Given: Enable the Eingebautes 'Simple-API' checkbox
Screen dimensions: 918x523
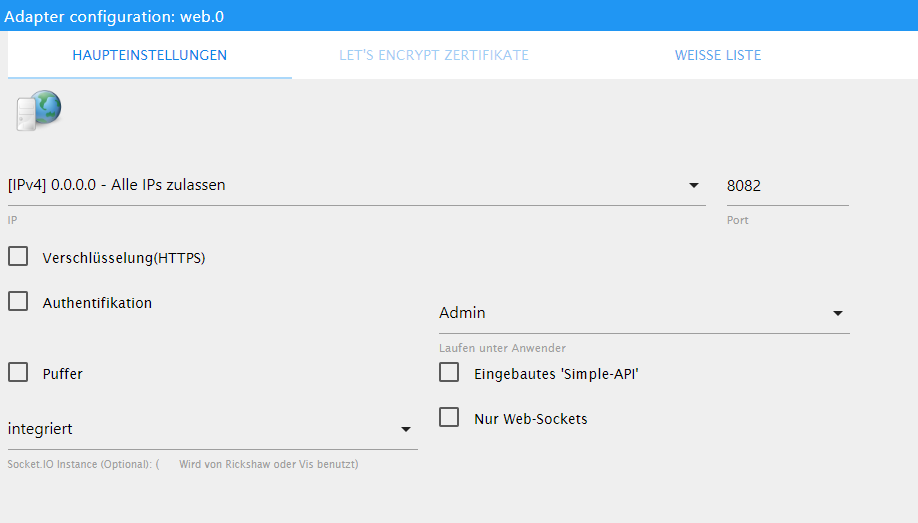Looking at the screenshot, I should (x=449, y=372).
